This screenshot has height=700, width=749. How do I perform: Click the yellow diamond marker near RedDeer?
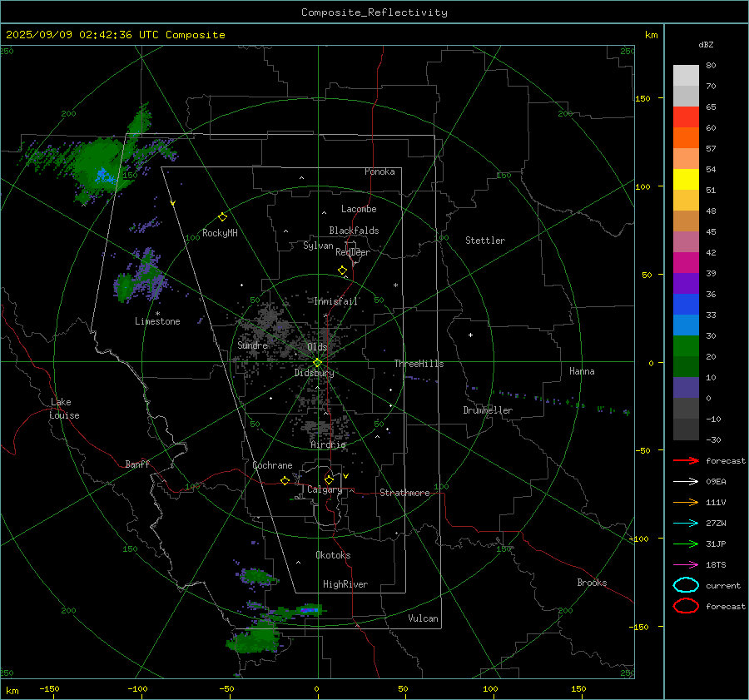pos(342,271)
